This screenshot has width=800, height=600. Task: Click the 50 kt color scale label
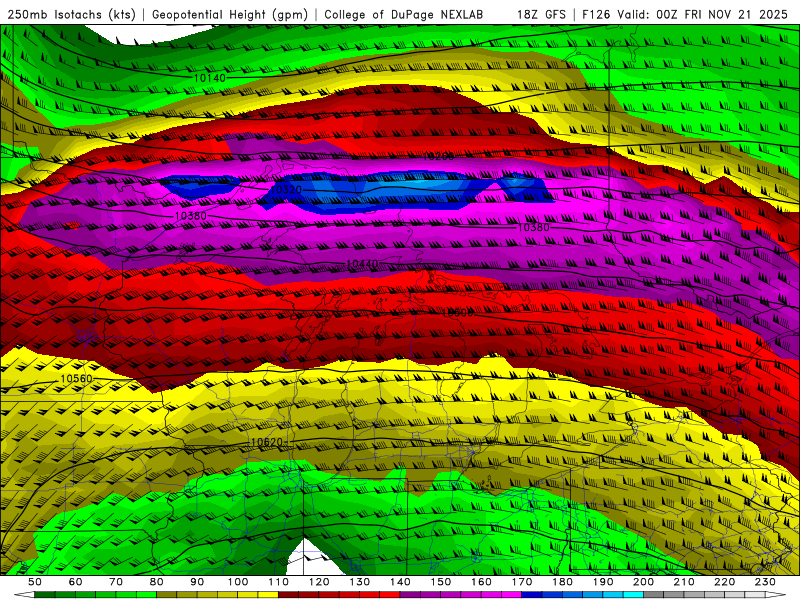coord(35,582)
